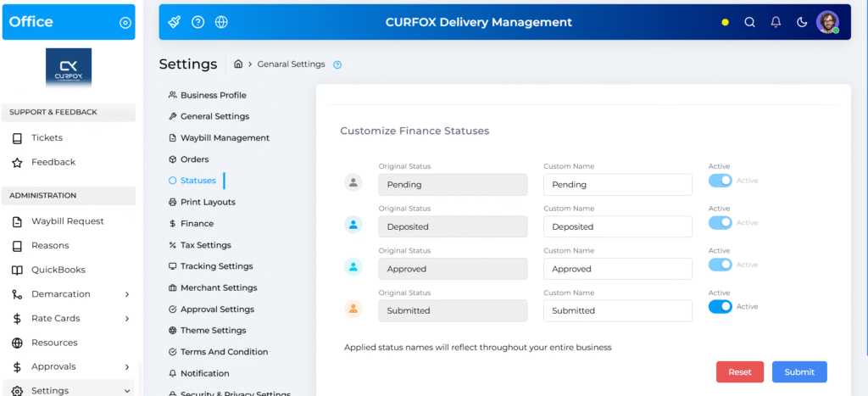The image size is (868, 396).
Task: Click the rocket icon in the header
Action: (175, 22)
